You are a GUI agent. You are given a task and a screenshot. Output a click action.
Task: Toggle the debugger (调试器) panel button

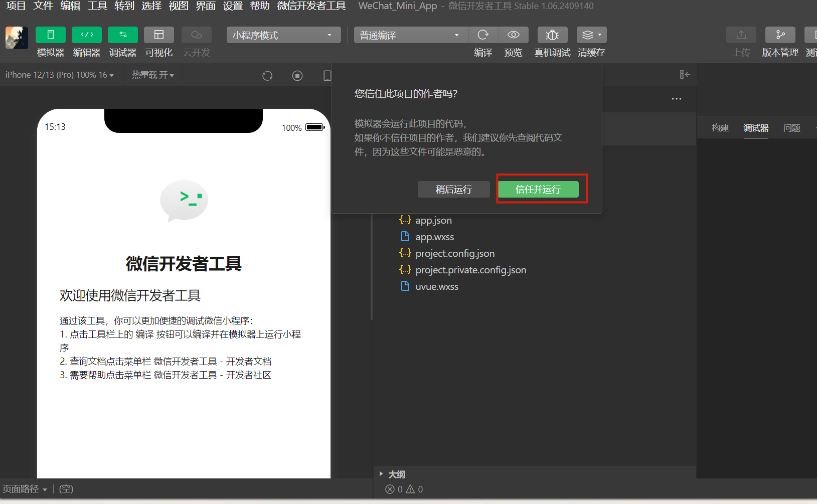(123, 35)
